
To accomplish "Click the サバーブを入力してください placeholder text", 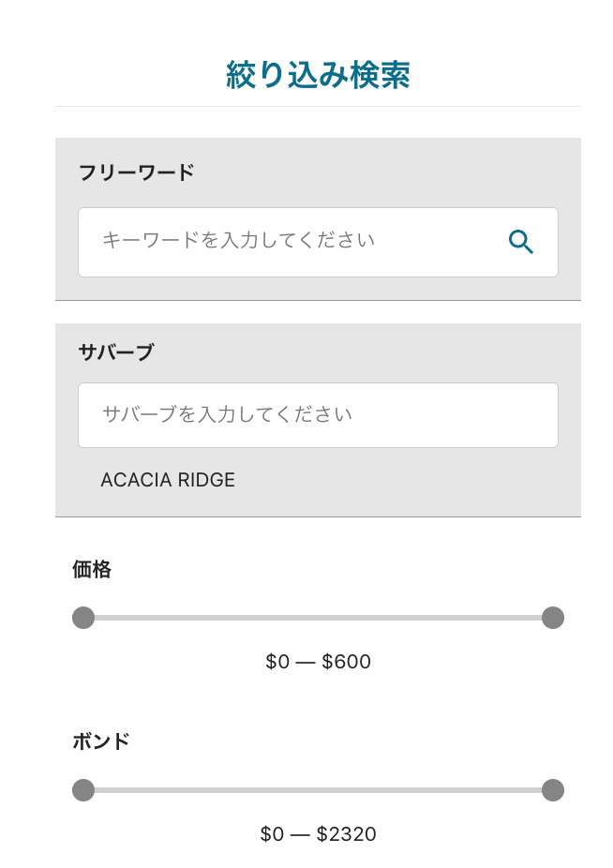I will (x=227, y=414).
